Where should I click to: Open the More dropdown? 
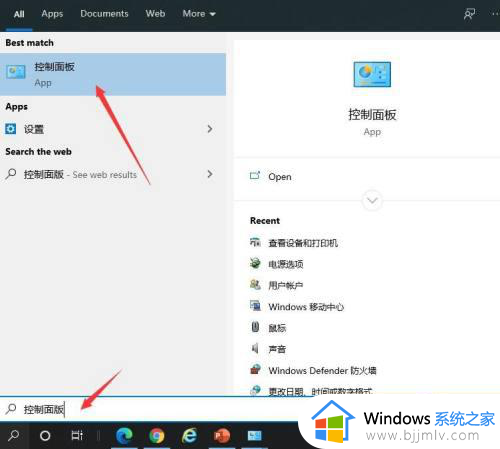coord(199,14)
